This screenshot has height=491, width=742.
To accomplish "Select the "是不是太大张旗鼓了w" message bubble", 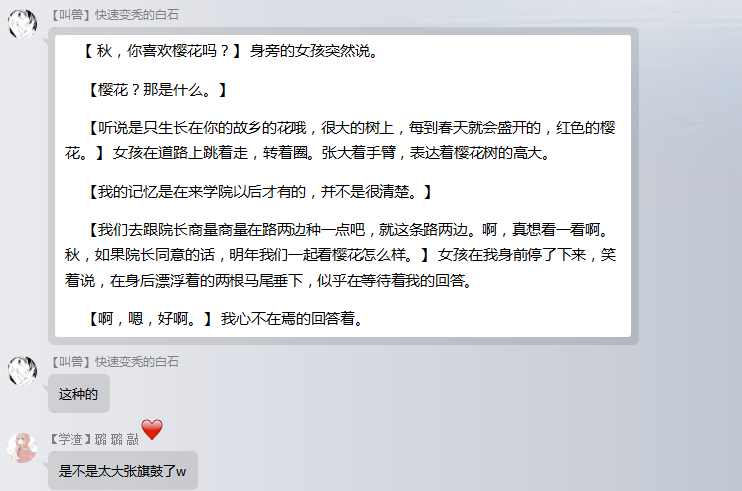I will click(x=123, y=471).
